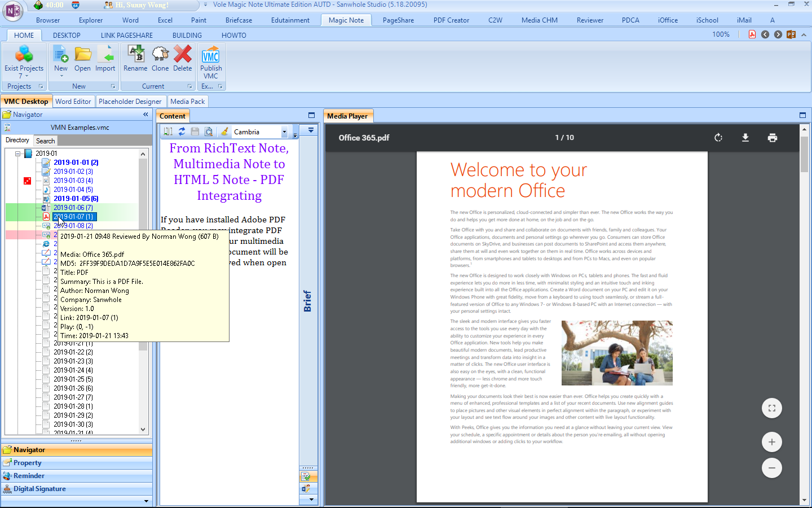Open the New button dropdown arrow

click(61, 76)
